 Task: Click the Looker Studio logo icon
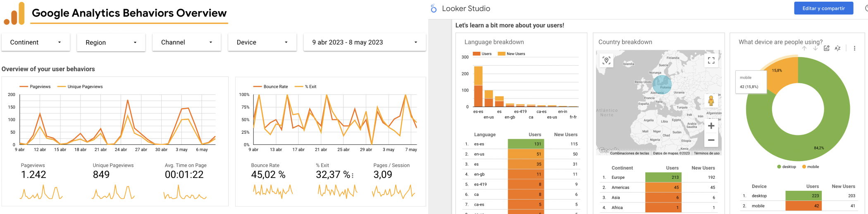[x=434, y=8]
